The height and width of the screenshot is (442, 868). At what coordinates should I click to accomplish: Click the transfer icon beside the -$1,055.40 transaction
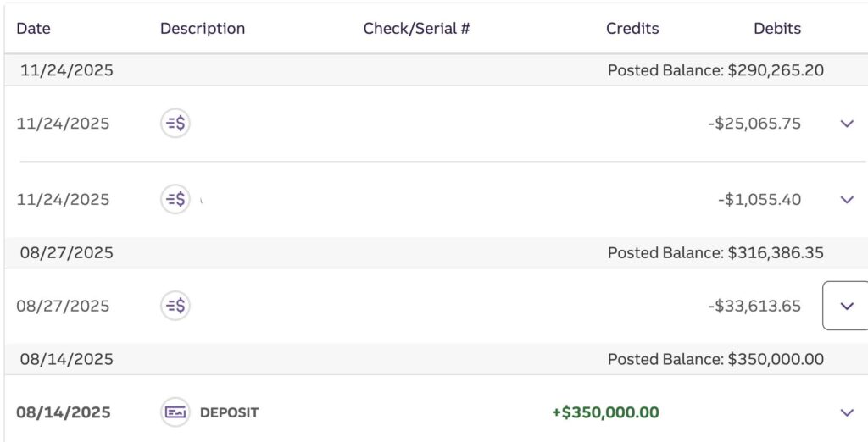(x=175, y=200)
